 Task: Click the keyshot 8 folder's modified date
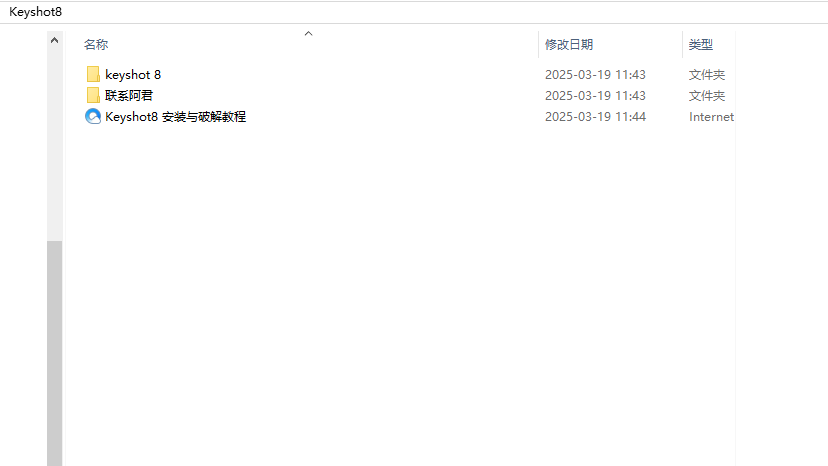pyautogui.click(x=595, y=74)
